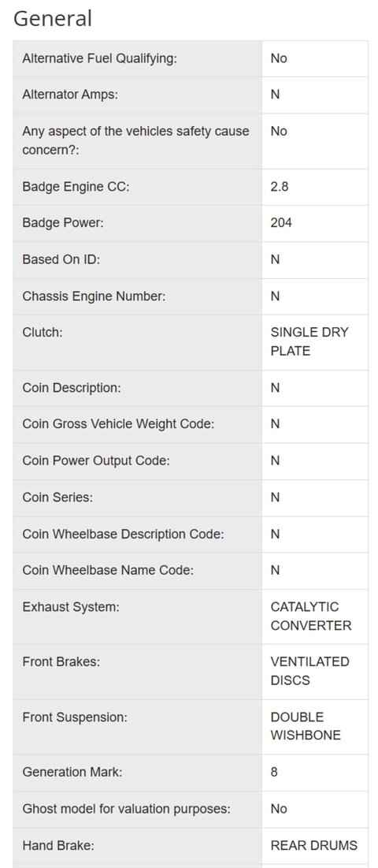
Task: Click the Badge Engine CC value 2.8
Action: coord(280,187)
